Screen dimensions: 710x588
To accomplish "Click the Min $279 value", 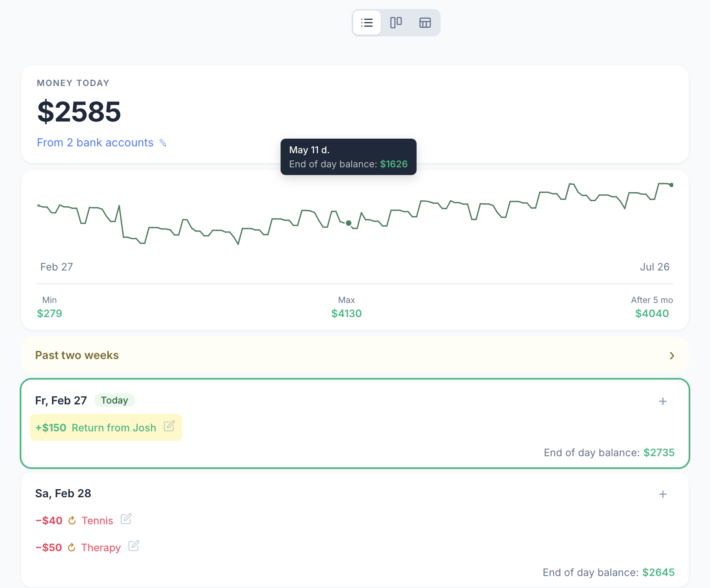I will point(50,314).
